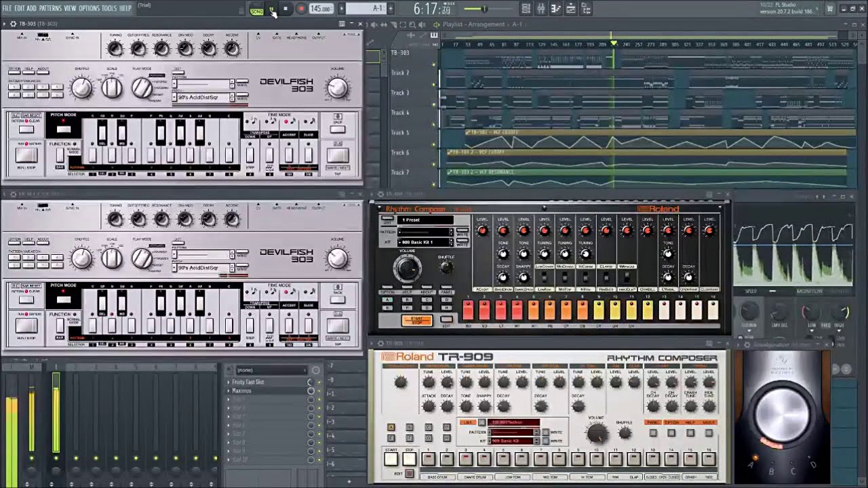Open the TR-808 kit dropdown '808 Basic Kit 1'
The width and height of the screenshot is (868, 488).
[x=426, y=242]
